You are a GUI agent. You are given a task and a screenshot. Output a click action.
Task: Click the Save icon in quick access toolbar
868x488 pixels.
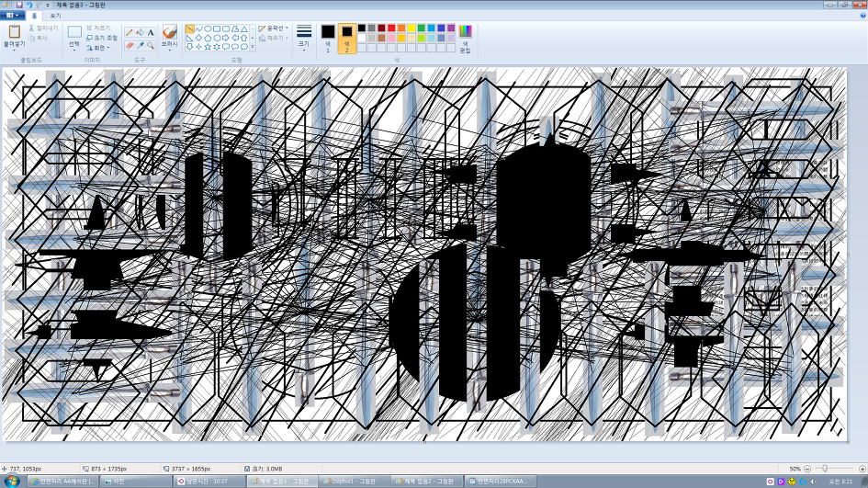pos(18,5)
